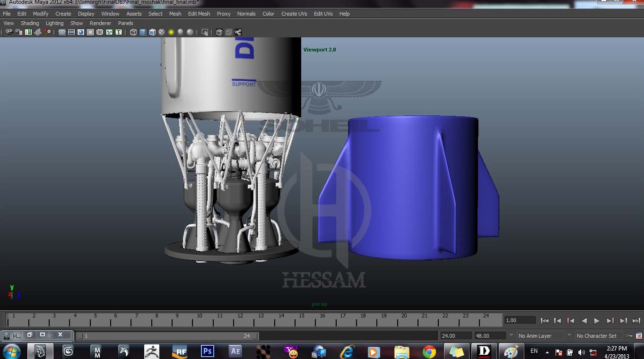This screenshot has width=644, height=359.
Task: Step back one key
Action: [571, 321]
